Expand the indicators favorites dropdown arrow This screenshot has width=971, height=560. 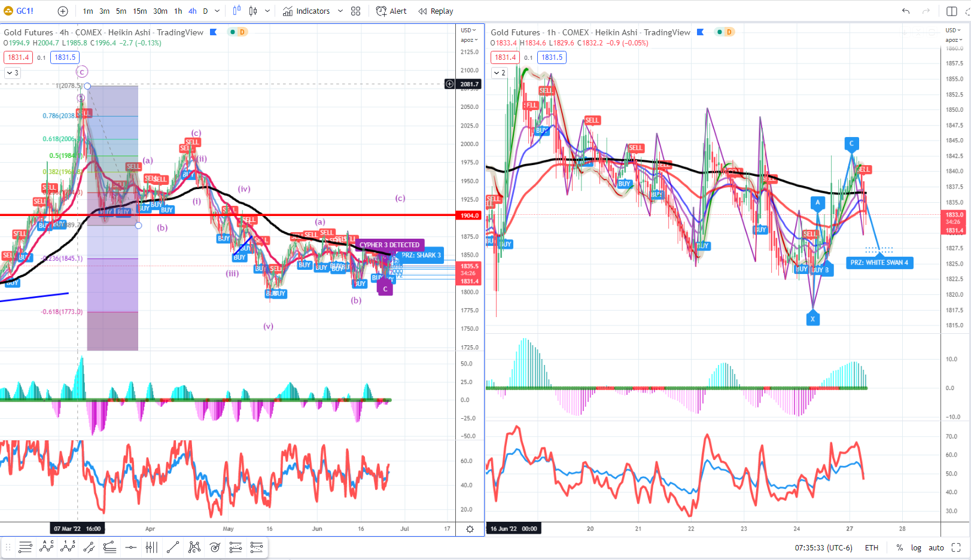tap(340, 11)
